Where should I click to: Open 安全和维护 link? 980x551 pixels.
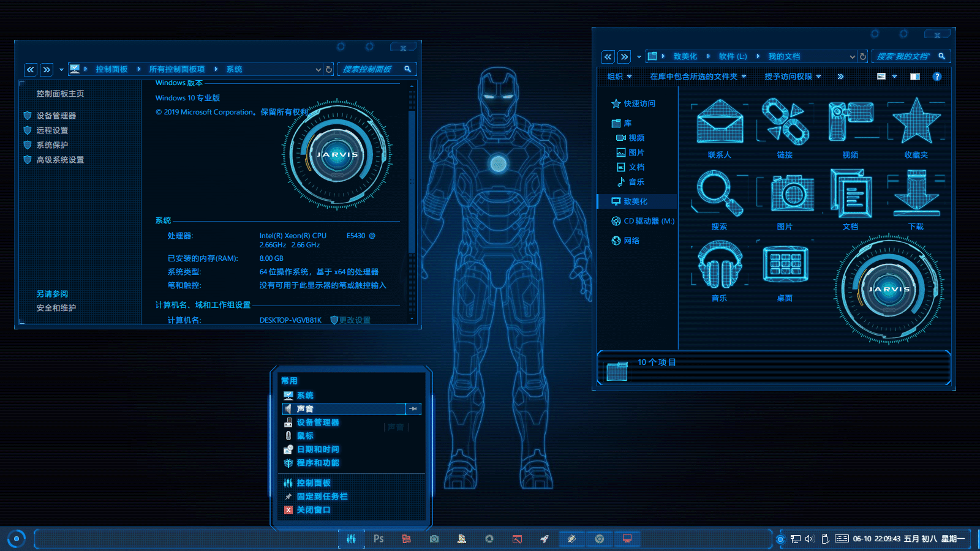click(56, 308)
